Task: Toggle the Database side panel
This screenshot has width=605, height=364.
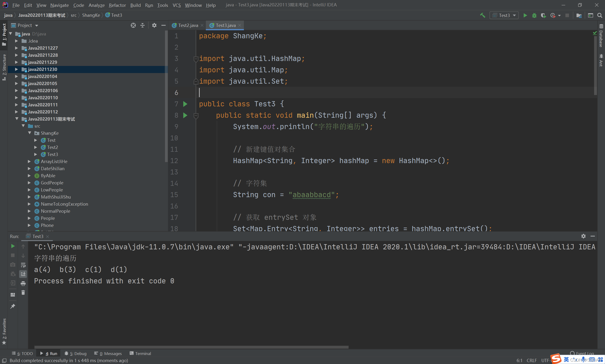Action: point(601,35)
